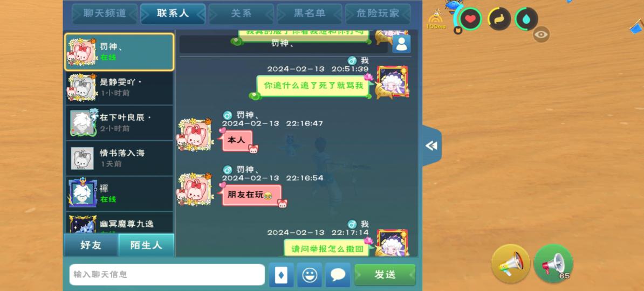Image resolution: width=644 pixels, height=291 pixels.
Task: Click the blue water droplet indicator
Action: 526,19
